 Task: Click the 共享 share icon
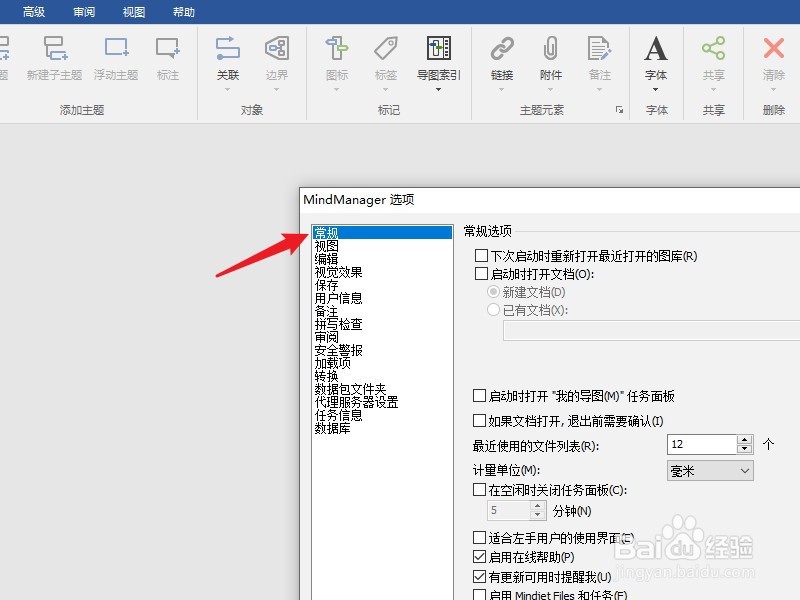[713, 48]
